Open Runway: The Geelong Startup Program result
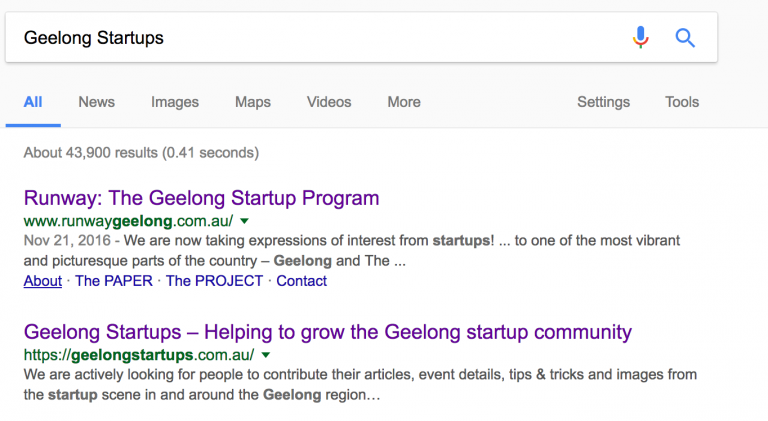 pos(201,198)
